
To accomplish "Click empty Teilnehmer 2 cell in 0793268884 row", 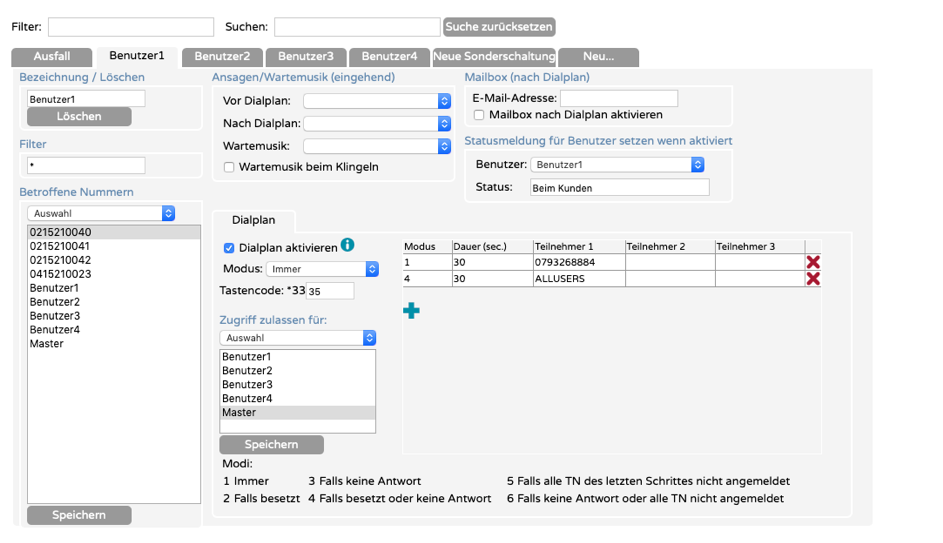I will point(670,262).
